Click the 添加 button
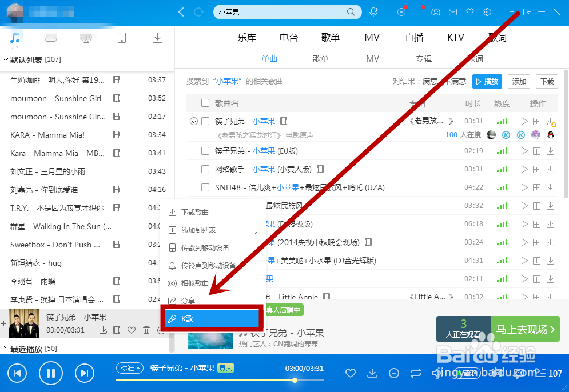Screen dimensions: 569x392 [x=519, y=82]
